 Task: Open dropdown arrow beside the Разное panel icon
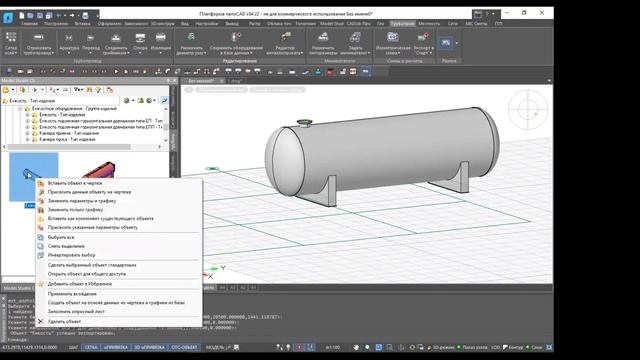[456, 43]
